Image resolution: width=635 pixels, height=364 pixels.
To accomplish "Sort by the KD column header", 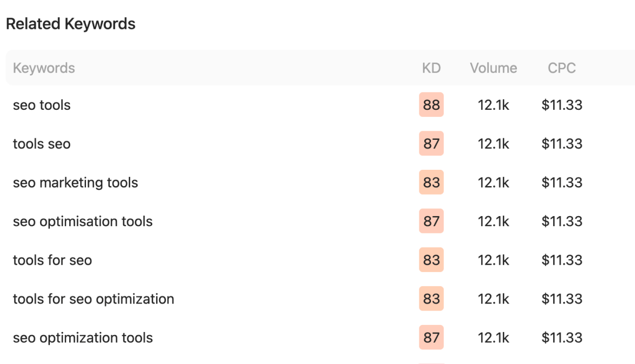I will point(431,68).
